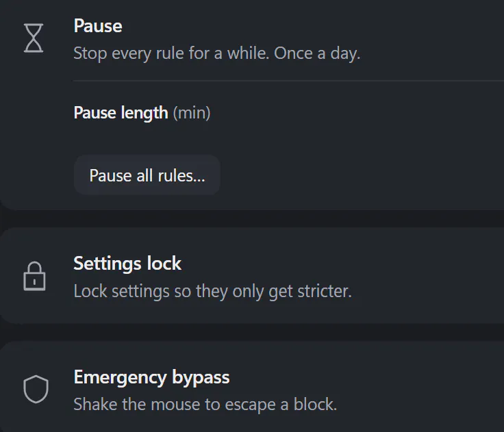This screenshot has height=432, width=504.
Task: Click the word 'bypass' in Emergency bypass title
Action: [201, 377]
